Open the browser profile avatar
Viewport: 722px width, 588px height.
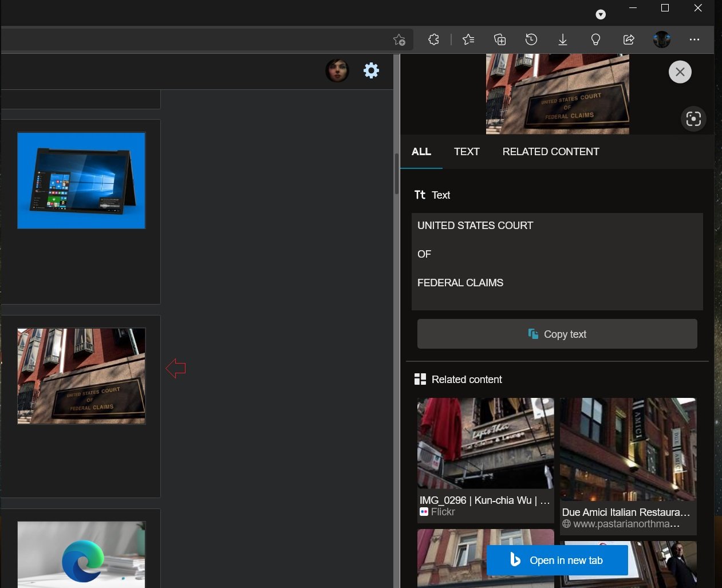pos(661,40)
